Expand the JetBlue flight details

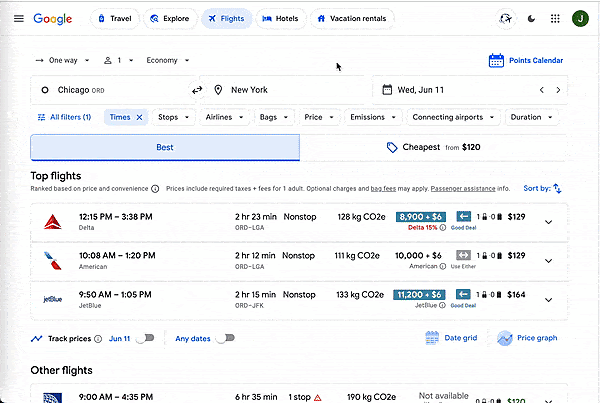point(548,300)
